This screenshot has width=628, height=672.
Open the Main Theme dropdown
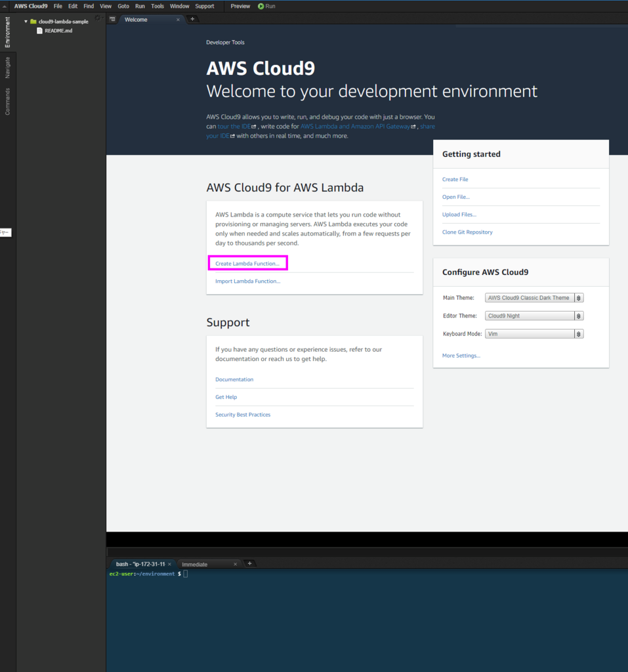click(534, 298)
